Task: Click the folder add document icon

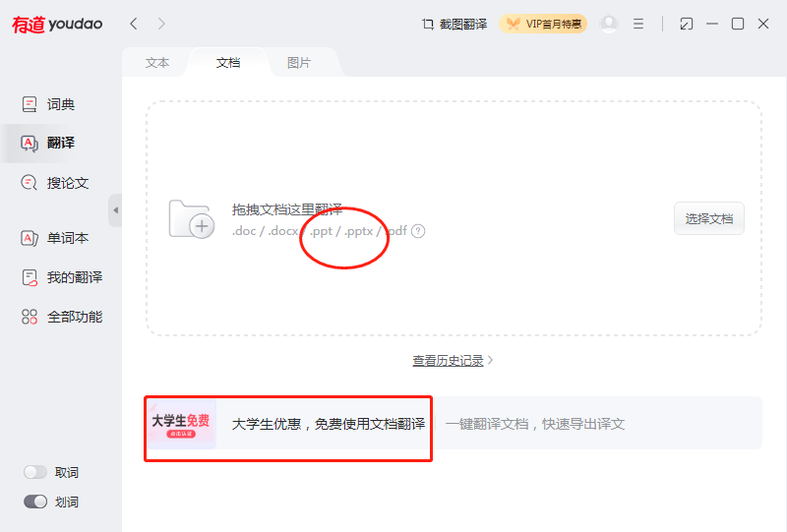Action: [191, 219]
